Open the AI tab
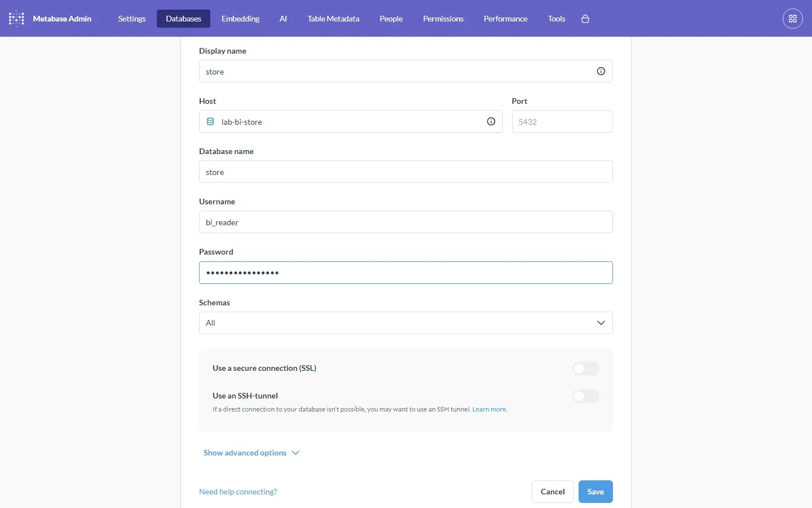This screenshot has width=812, height=508. 284,19
